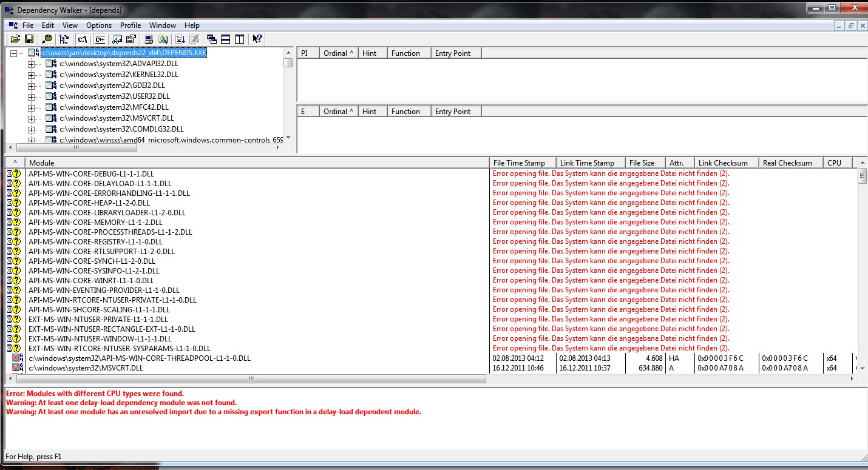
Task: Click the Dependency Walker menu bar document icon
Action: click(x=12, y=25)
